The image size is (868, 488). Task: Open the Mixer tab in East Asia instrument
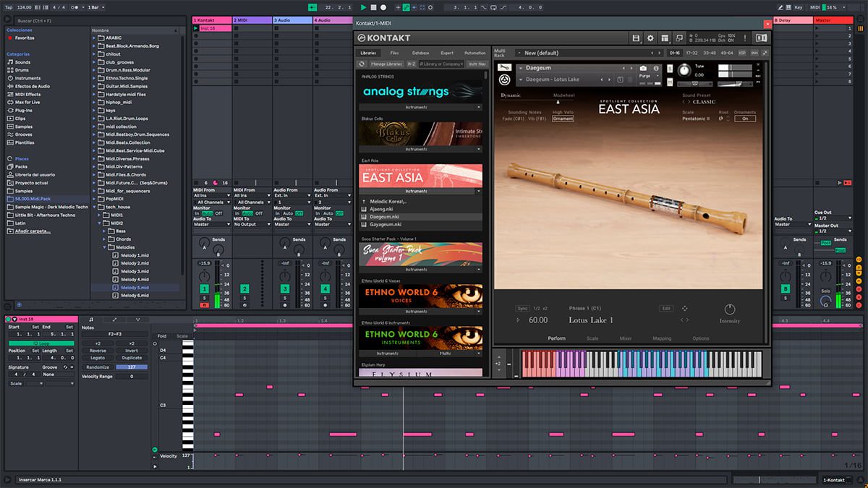pyautogui.click(x=625, y=338)
